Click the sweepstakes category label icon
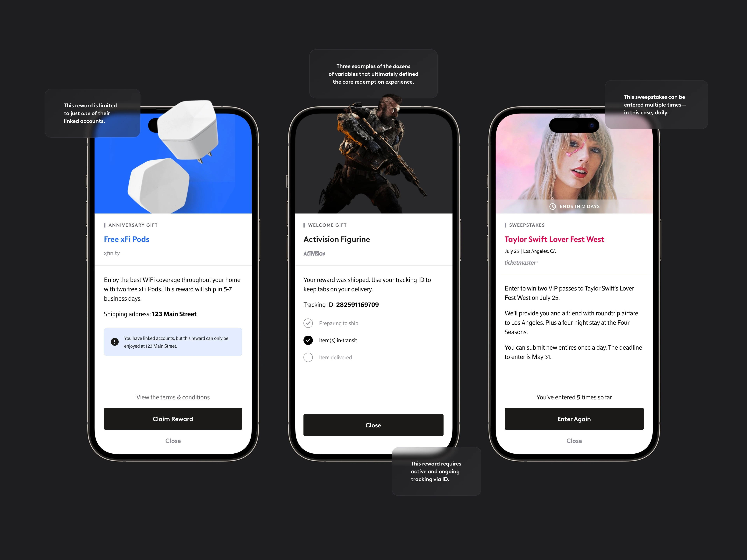Image resolution: width=747 pixels, height=560 pixels. point(505,225)
